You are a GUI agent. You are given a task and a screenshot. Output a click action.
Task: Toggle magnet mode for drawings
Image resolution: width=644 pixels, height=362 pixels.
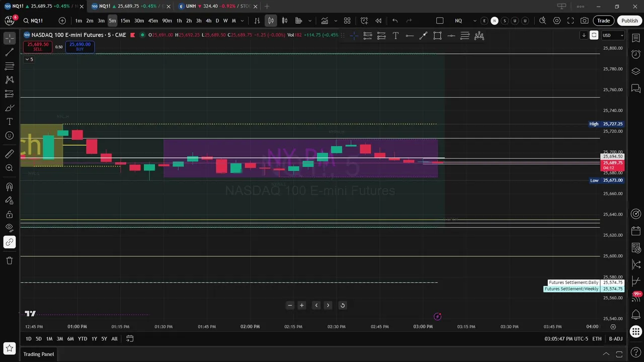click(x=9, y=187)
